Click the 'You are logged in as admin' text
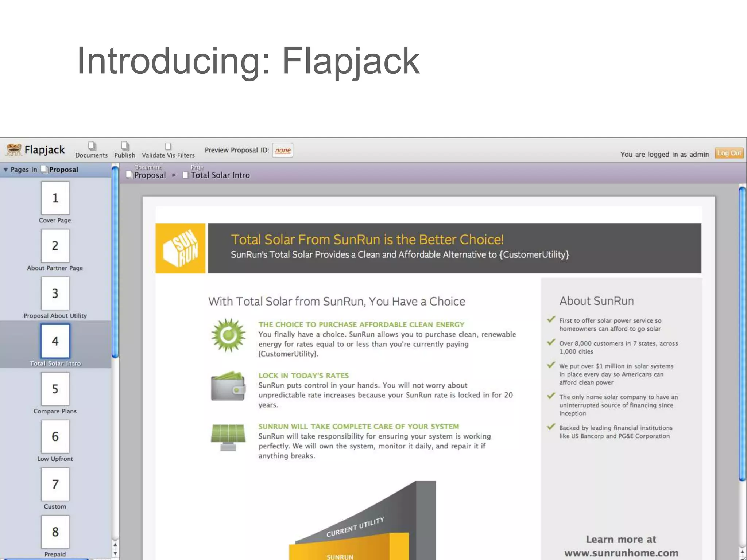The height and width of the screenshot is (560, 747). coord(665,154)
